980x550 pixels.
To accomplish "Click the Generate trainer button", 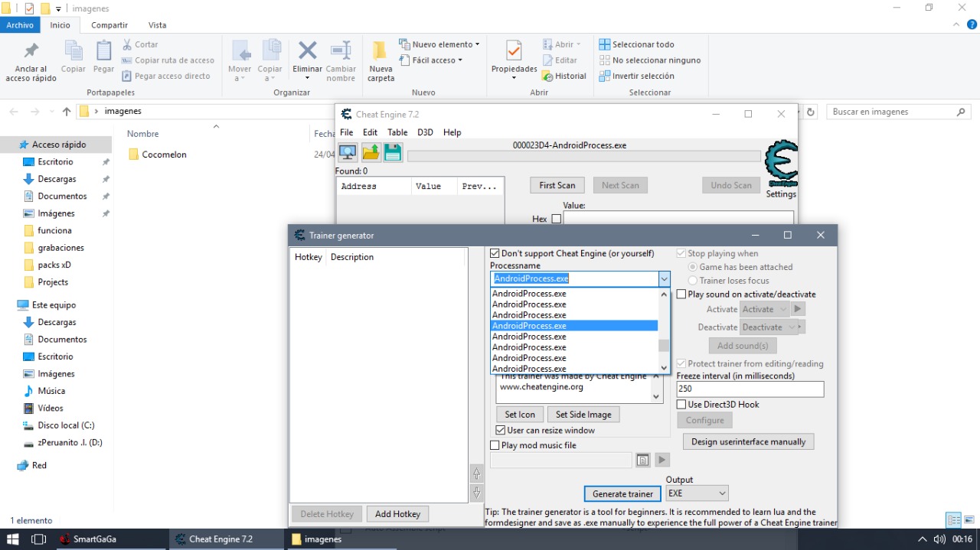I will click(622, 493).
